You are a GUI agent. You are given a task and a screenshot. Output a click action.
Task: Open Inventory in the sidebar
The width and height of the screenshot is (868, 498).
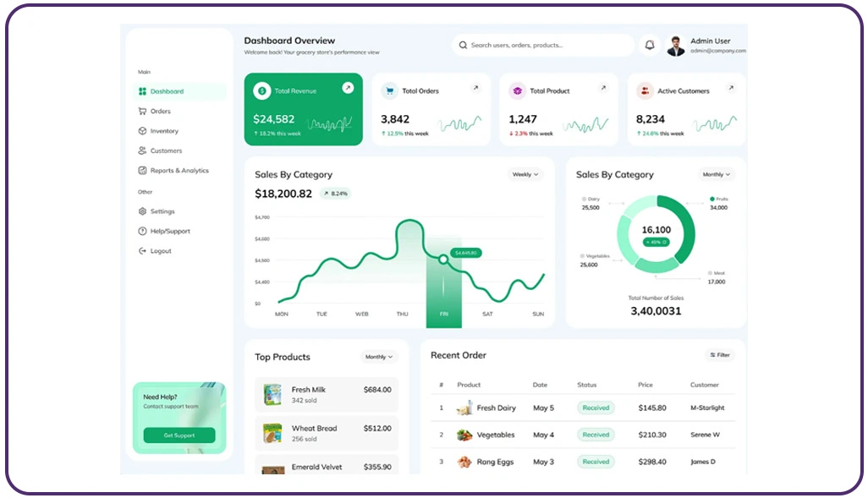tap(164, 131)
